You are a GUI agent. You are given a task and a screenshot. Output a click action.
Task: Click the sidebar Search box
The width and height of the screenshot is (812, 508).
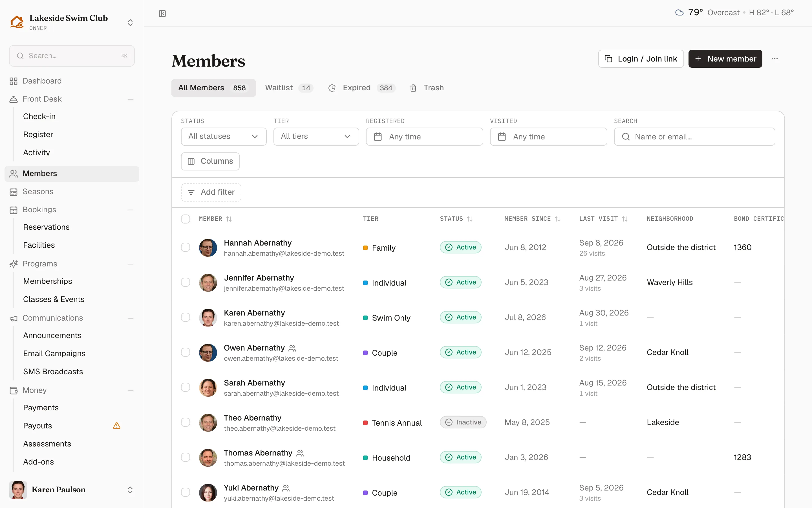click(72, 56)
